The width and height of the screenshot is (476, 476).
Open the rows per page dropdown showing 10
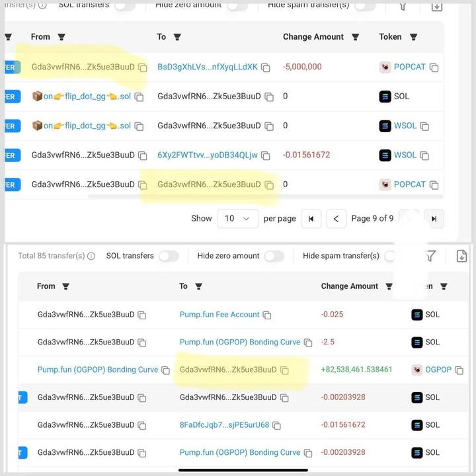coord(237,219)
